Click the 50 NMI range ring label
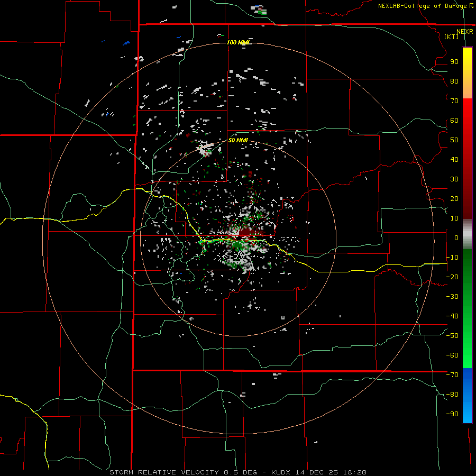The height and width of the screenshot is (476, 476). coord(238,140)
